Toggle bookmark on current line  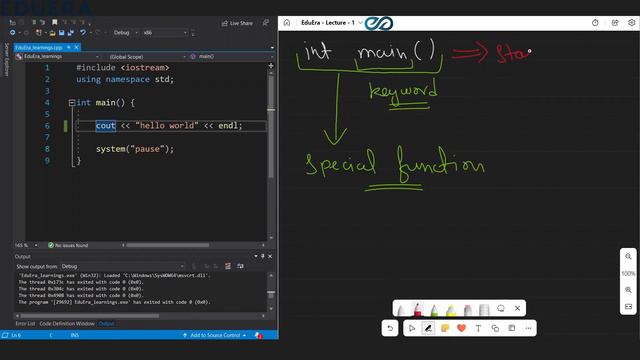(x=55, y=22)
